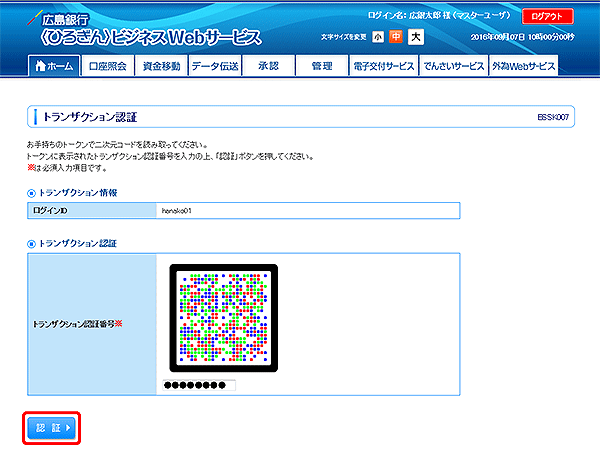The height and width of the screenshot is (469, 600).
Task: Click the トランザクション認証番号 label
Action: pos(77,324)
